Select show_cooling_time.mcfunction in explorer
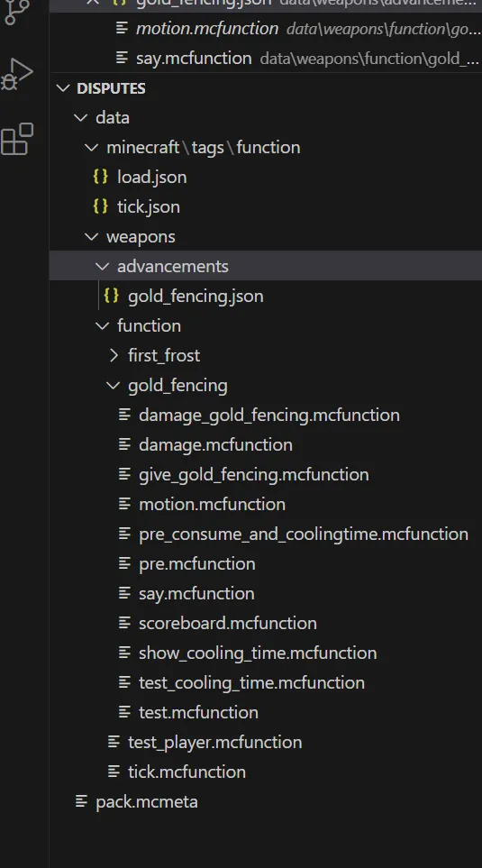482x868 pixels. pos(258,653)
